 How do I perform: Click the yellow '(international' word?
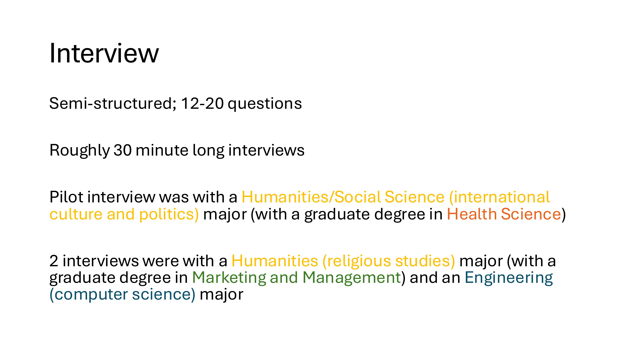[499, 197]
